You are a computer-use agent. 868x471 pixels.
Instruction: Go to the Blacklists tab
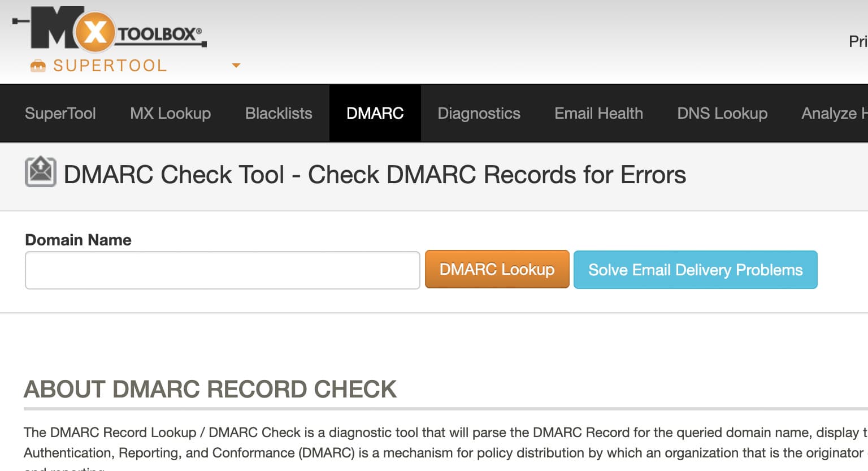coord(279,113)
